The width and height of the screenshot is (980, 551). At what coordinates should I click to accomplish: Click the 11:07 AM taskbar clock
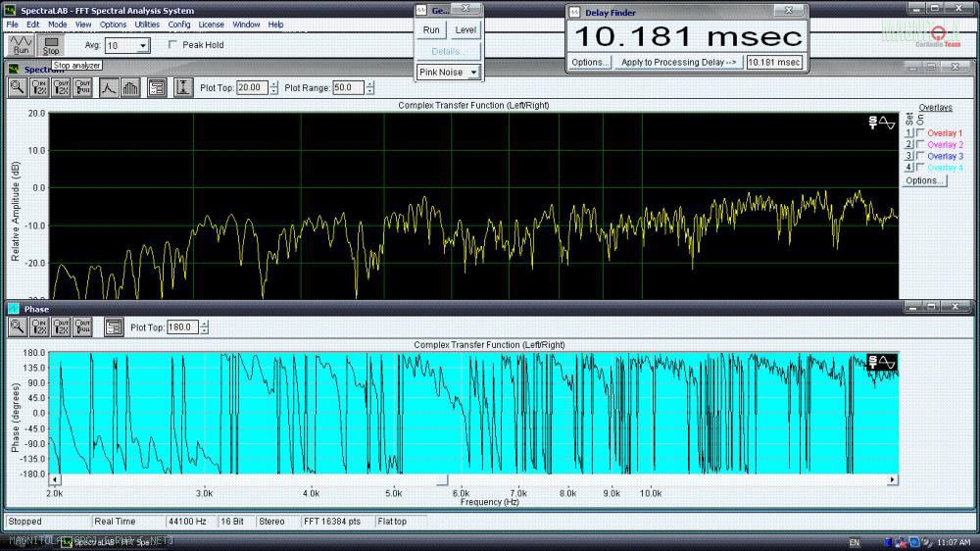coord(954,542)
